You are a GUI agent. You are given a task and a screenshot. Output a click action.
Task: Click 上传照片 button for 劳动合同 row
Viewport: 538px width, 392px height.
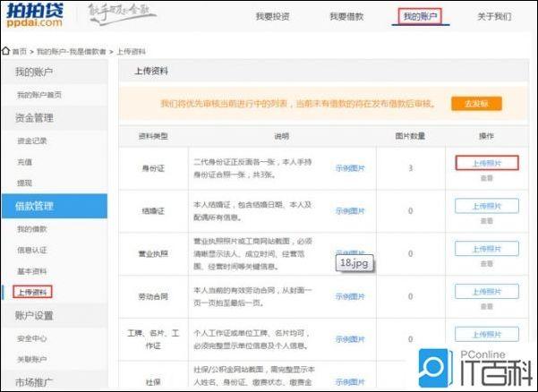pos(487,292)
